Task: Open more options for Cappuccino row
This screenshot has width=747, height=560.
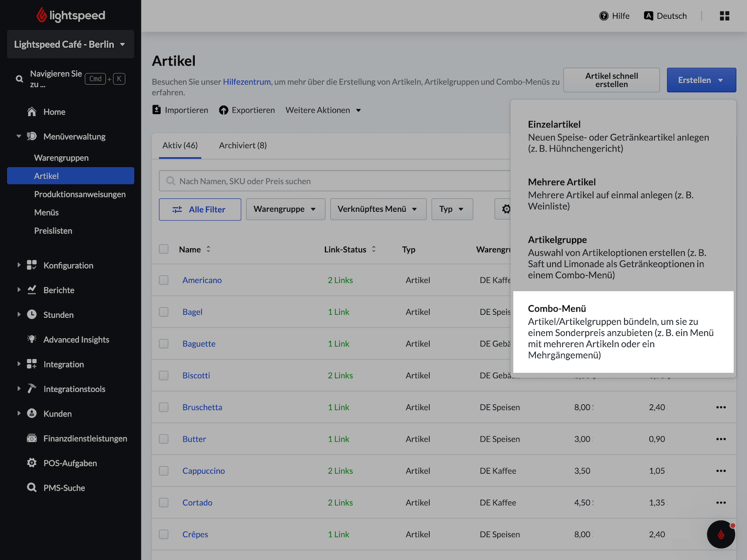Action: point(721,471)
